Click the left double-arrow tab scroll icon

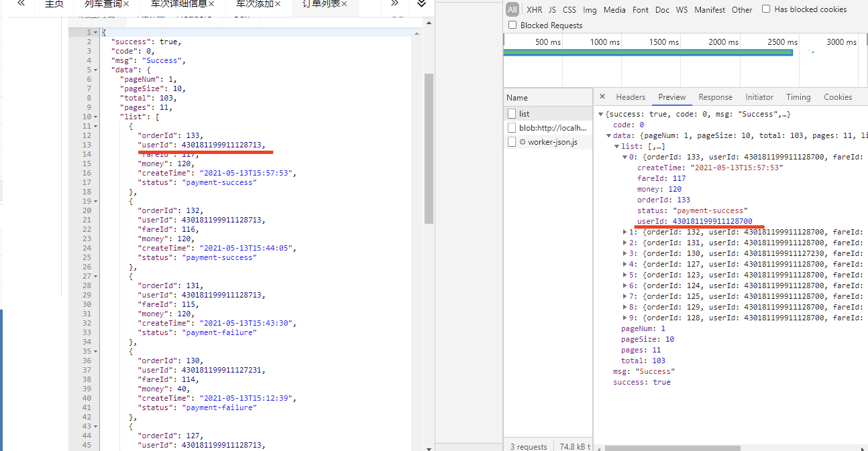(x=21, y=3)
